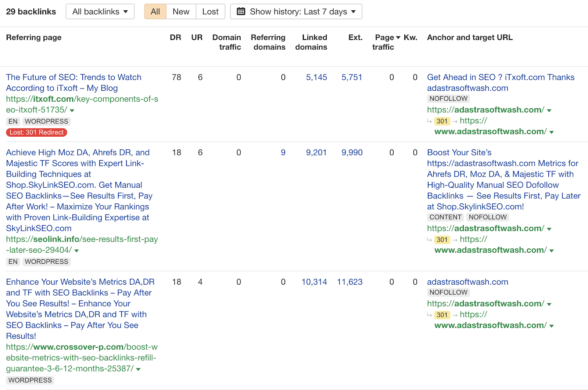Click the Page traffic sort arrow
Screen dimensions: 588x390
tap(398, 38)
